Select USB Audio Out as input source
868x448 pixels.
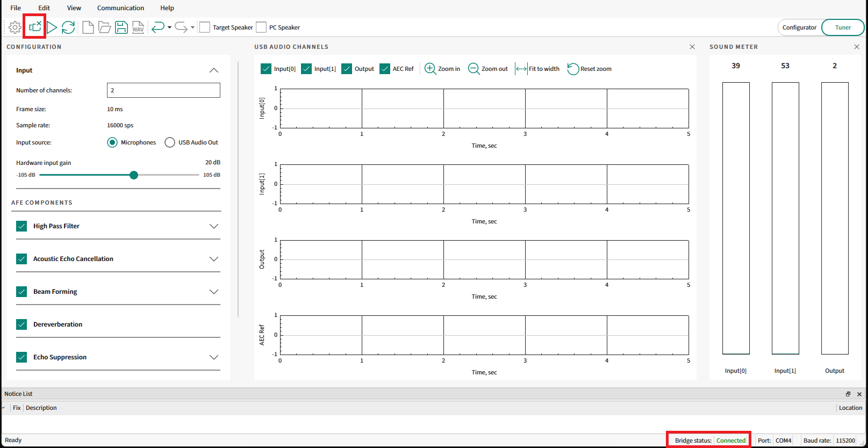point(170,142)
